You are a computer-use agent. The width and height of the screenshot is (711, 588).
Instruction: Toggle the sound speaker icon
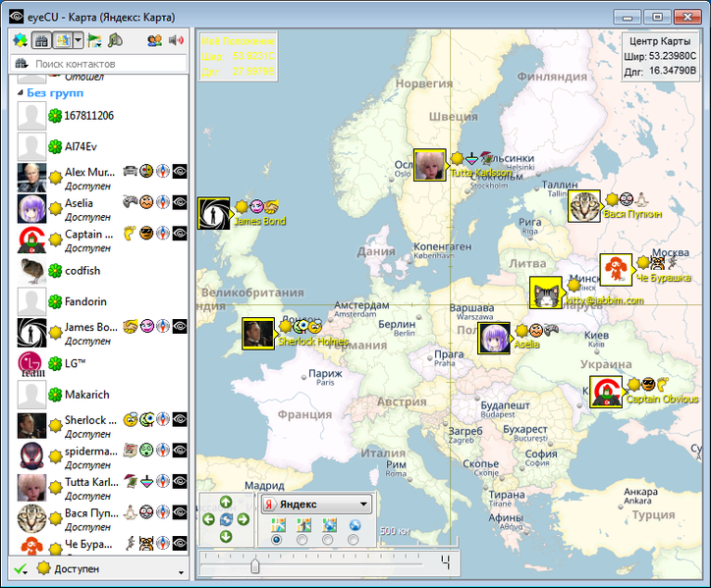(177, 40)
